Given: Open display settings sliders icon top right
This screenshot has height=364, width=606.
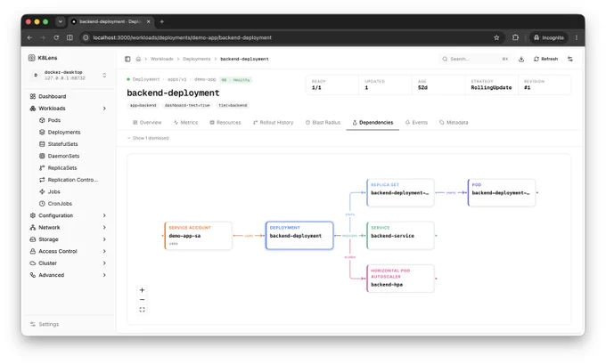Looking at the screenshot, I should point(570,59).
